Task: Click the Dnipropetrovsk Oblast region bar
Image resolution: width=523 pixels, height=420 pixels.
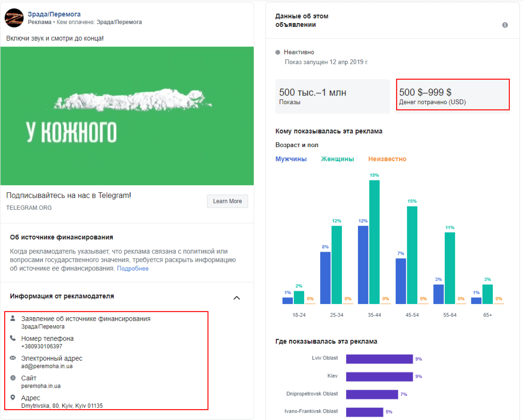Action: point(372,394)
